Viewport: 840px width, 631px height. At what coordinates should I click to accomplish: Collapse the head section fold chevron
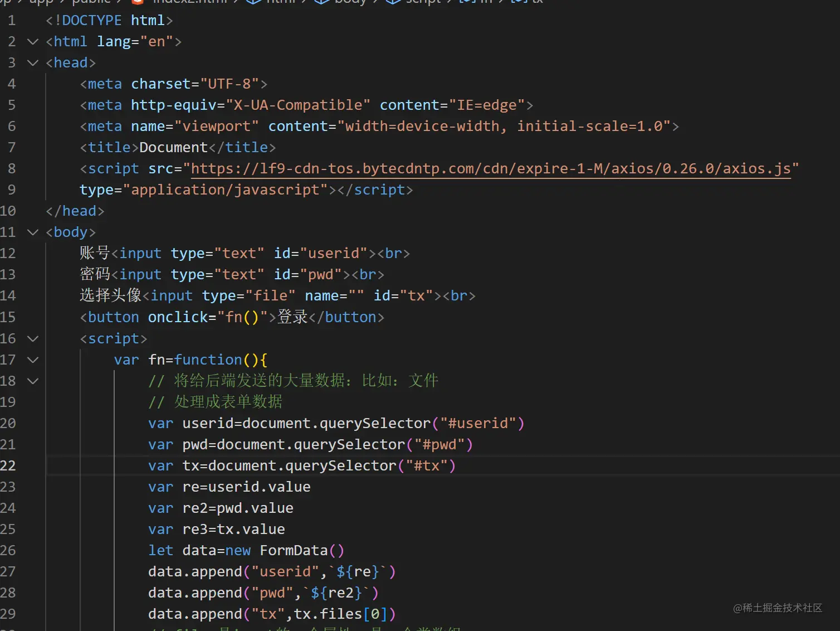33,63
